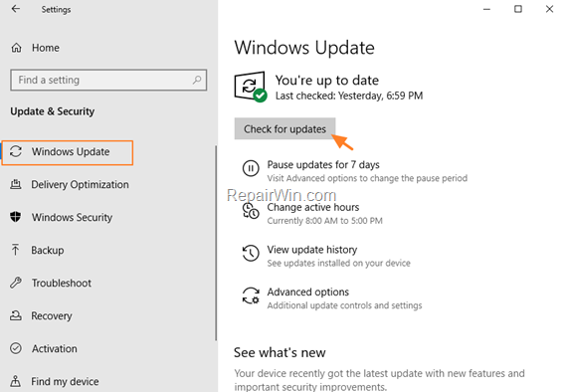Open Advanced options link
The height and width of the screenshot is (392, 564).
coord(308,293)
